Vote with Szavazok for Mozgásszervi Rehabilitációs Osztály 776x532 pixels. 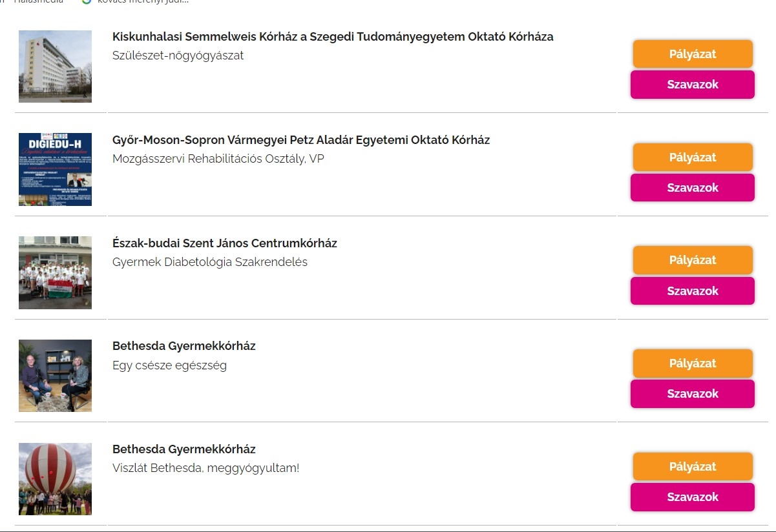[693, 188]
